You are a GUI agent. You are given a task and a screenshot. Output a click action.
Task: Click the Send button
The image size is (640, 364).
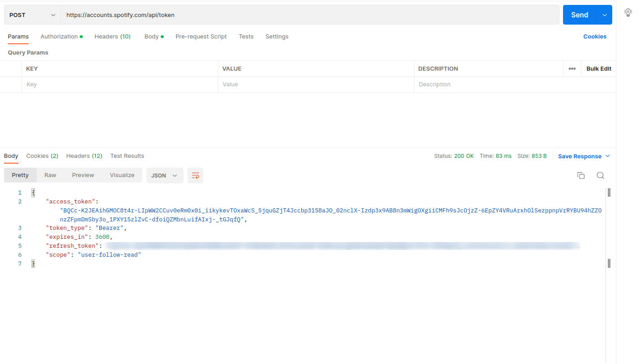(579, 14)
